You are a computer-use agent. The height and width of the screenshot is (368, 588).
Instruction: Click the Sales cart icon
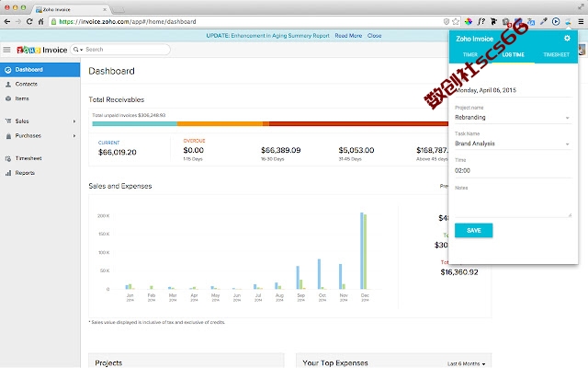(x=8, y=121)
